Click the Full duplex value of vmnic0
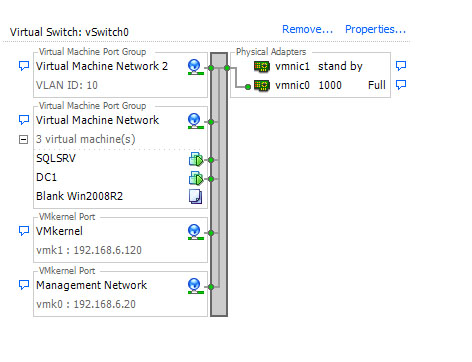Image resolution: width=472 pixels, height=362 pixels. [x=377, y=85]
